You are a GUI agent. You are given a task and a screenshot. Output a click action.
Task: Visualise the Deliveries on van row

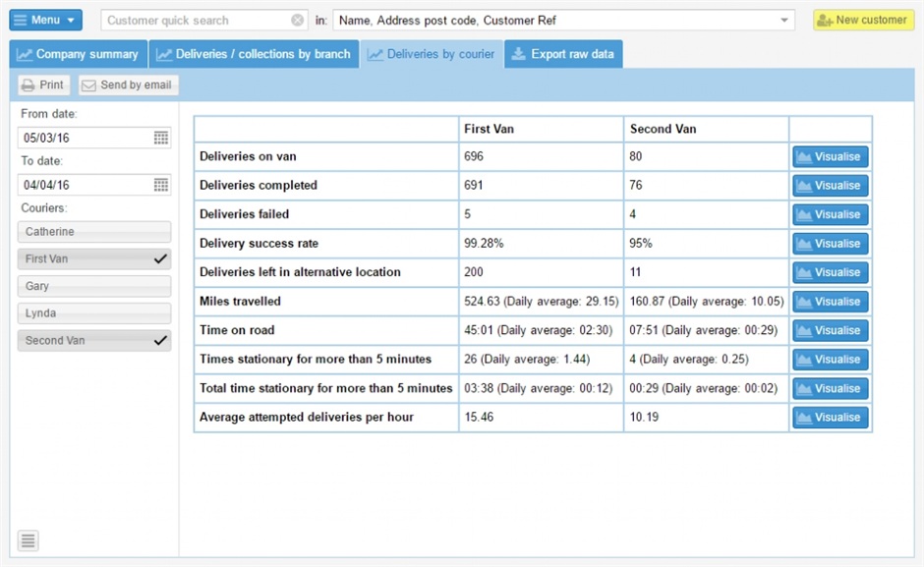coord(830,157)
